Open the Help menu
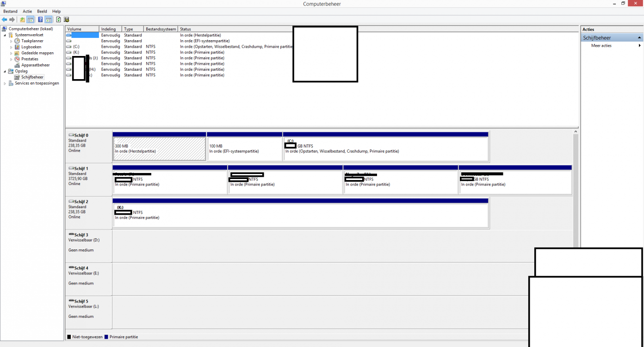This screenshot has width=644, height=347. coord(56,11)
